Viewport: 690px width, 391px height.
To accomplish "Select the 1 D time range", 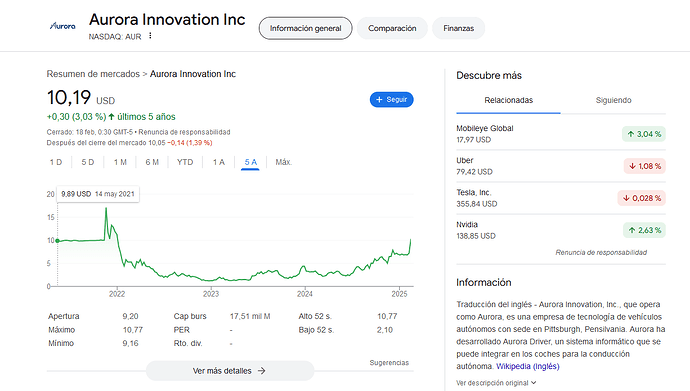I will click(56, 162).
